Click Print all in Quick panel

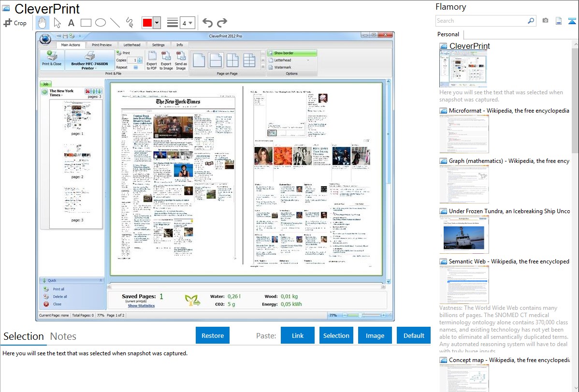58,289
